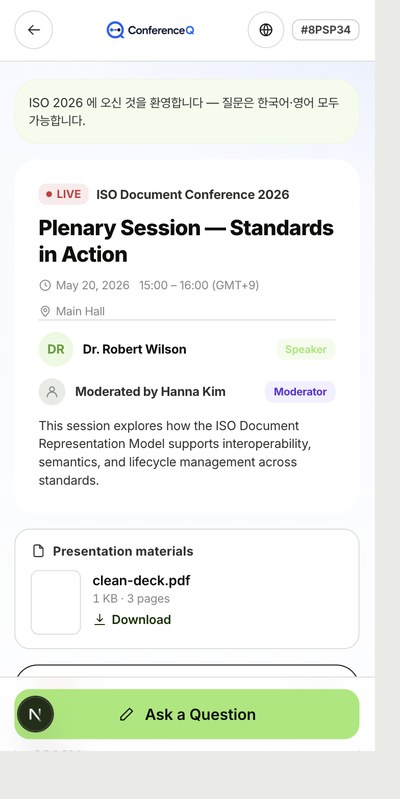Image resolution: width=400 pixels, height=799 pixels.
Task: Click the Plenary Session title heading
Action: pos(186,241)
